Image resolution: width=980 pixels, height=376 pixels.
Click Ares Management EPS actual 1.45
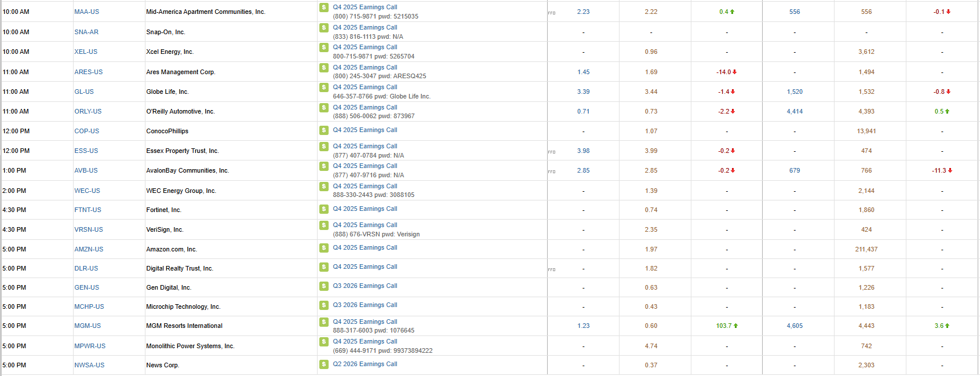click(x=583, y=72)
